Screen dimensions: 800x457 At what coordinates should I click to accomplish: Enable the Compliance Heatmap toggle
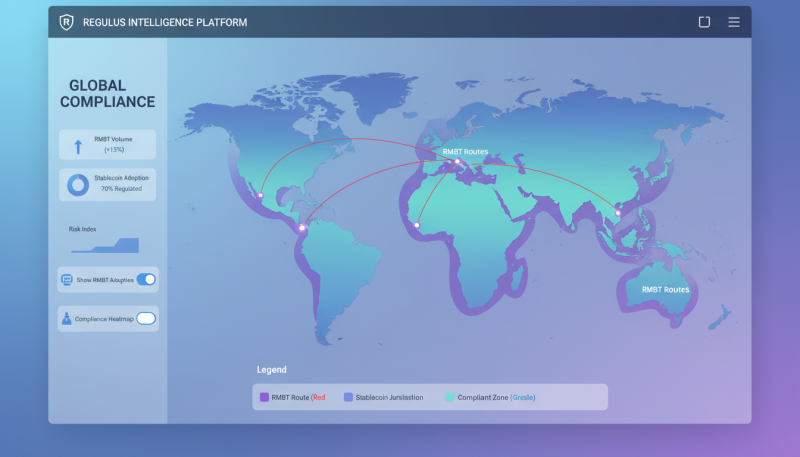point(146,319)
